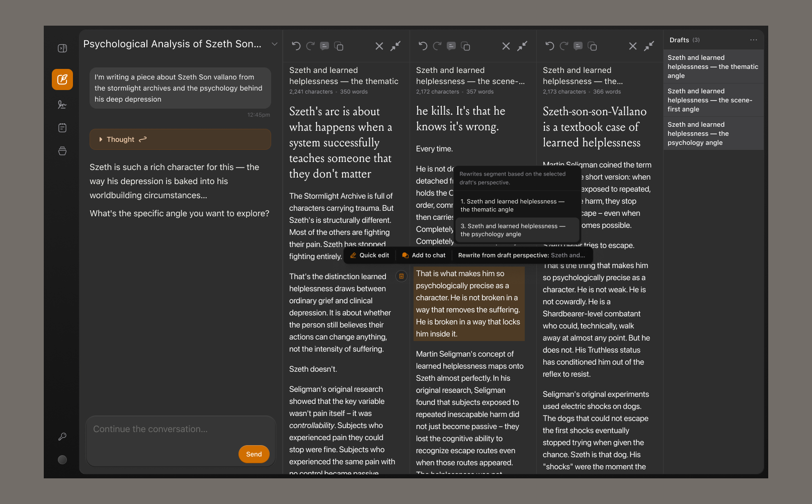This screenshot has height=504, width=812.
Task: Open the Drafts panel three-dot menu
Action: 754,40
